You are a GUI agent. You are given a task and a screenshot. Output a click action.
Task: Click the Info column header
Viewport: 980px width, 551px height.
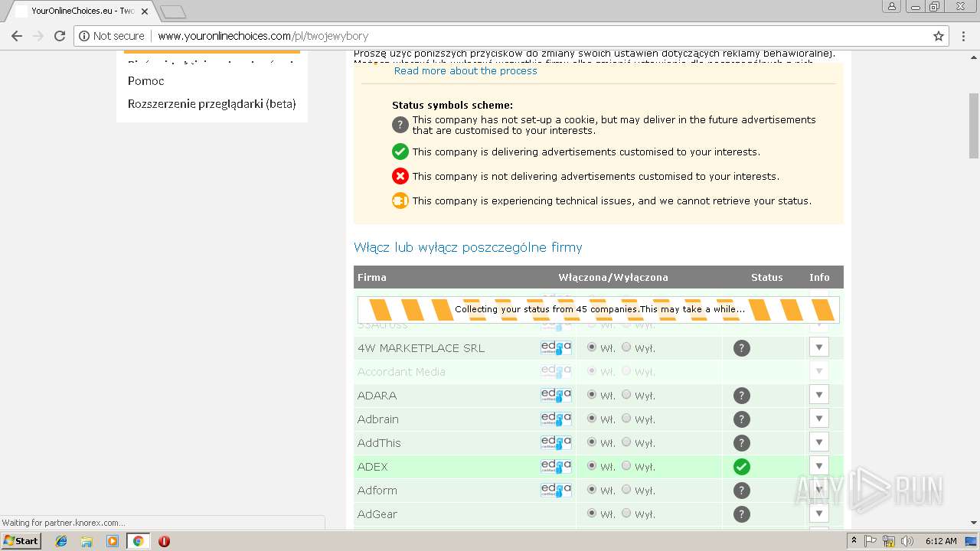[819, 277]
